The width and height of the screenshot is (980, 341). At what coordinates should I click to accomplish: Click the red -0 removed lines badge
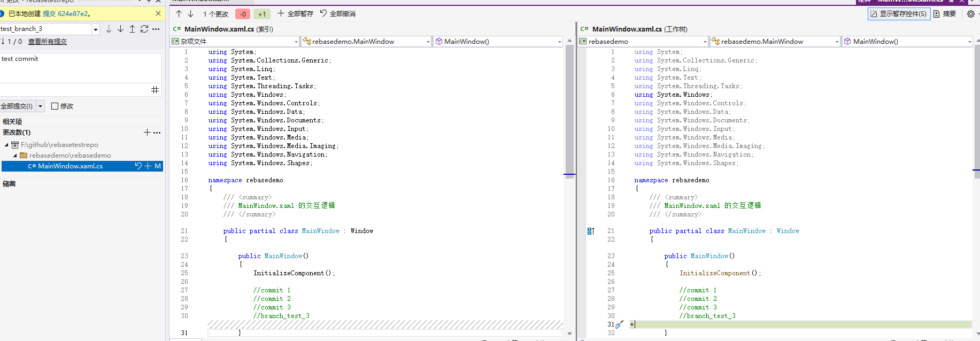coord(243,14)
